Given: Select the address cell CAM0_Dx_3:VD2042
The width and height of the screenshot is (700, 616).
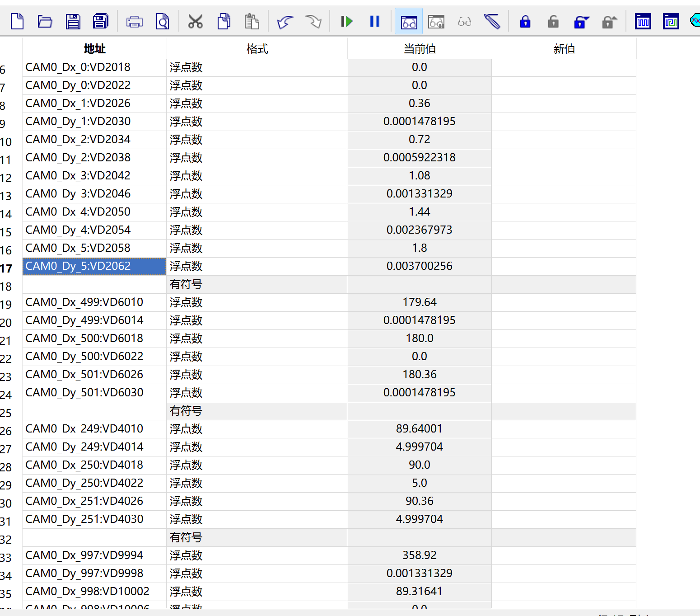Looking at the screenshot, I should (x=94, y=176).
